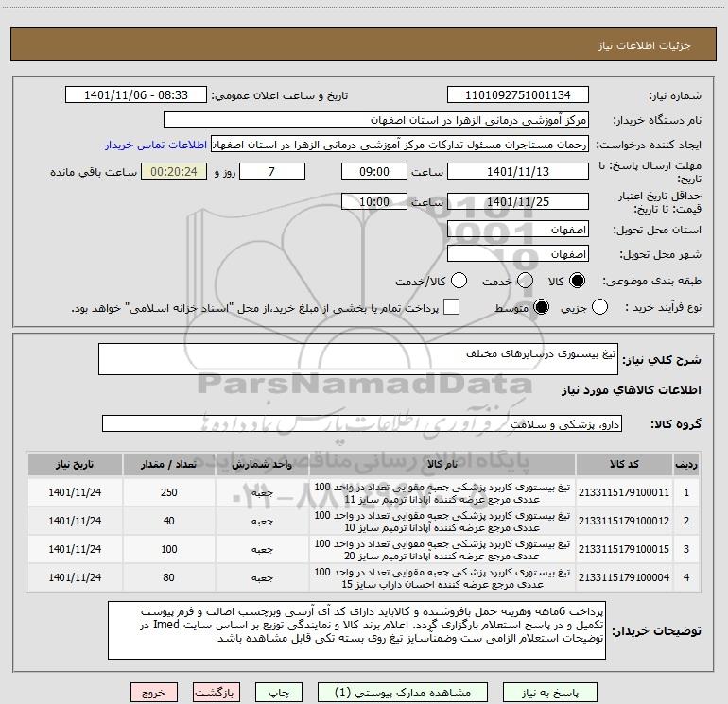Click the price validity date 1401/11/25

pos(518,202)
